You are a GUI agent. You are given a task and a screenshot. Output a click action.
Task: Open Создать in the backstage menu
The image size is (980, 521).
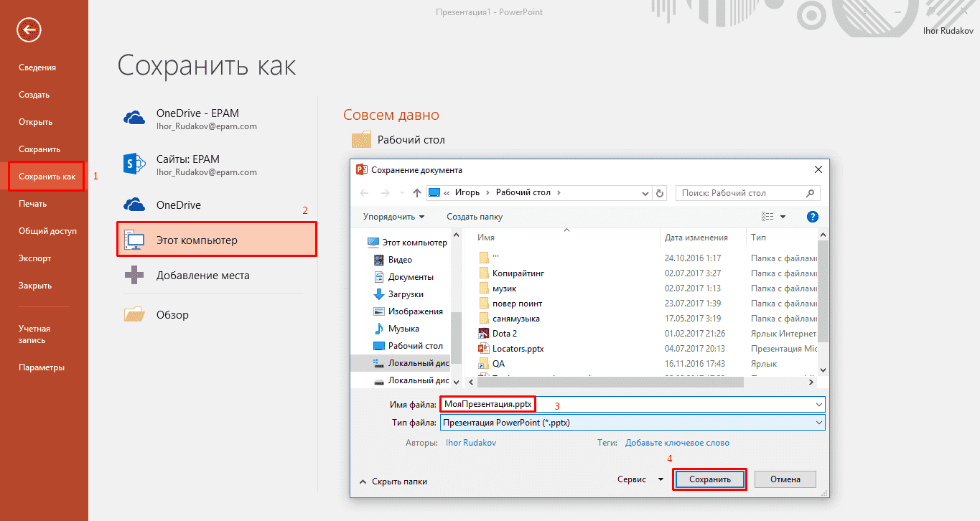(34, 95)
